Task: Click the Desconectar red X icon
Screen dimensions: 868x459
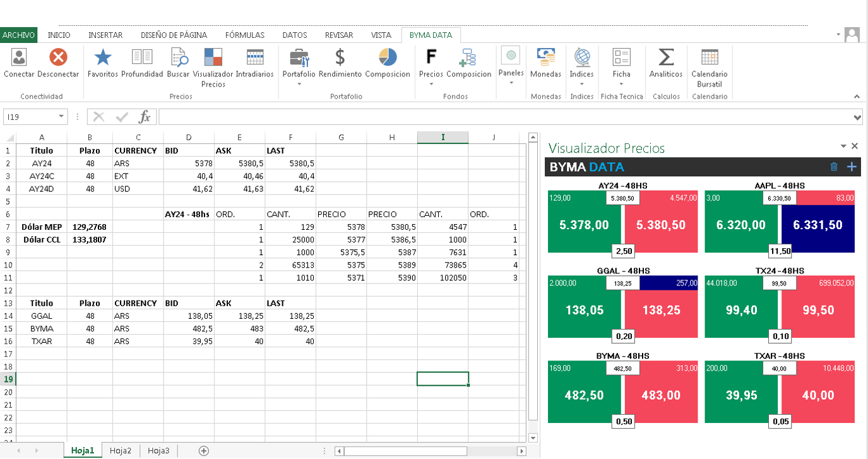Action: [58, 57]
